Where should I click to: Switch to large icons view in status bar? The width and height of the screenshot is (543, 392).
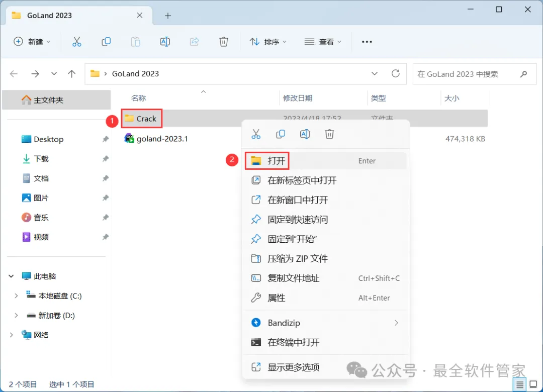click(533, 384)
